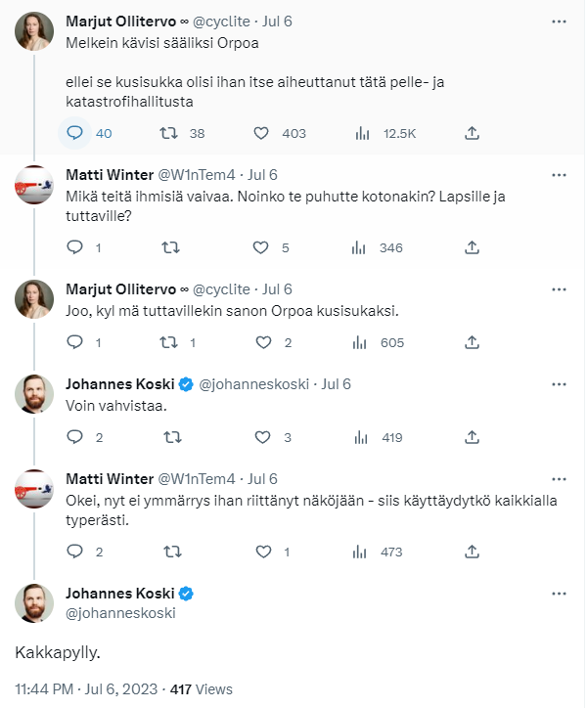
Task: Retweet the tweet with 38 retweets
Action: [168, 133]
